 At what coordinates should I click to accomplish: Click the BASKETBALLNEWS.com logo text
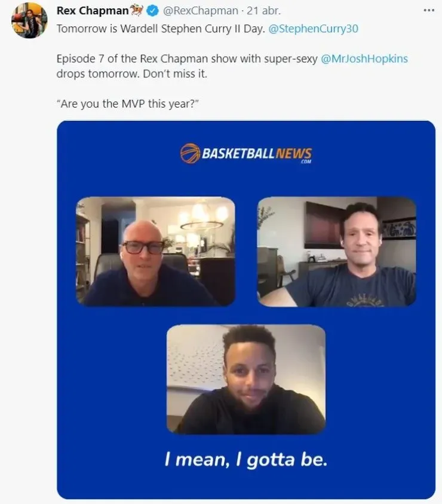tap(257, 154)
